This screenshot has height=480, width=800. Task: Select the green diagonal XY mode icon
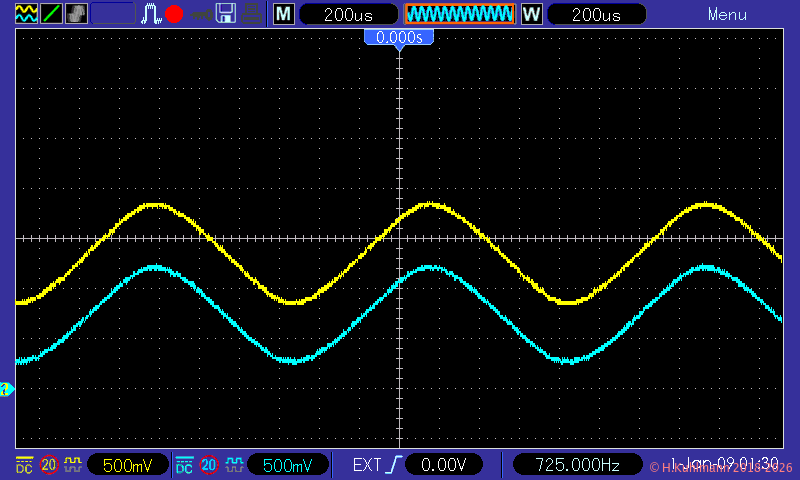pyautogui.click(x=50, y=14)
